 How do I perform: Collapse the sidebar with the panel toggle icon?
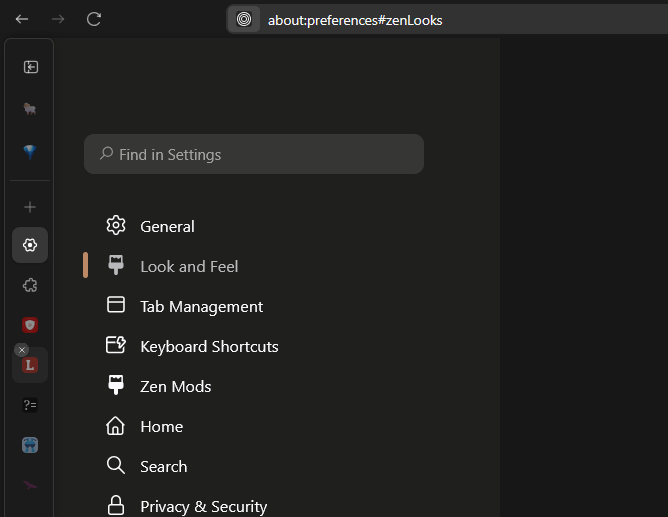(x=30, y=67)
